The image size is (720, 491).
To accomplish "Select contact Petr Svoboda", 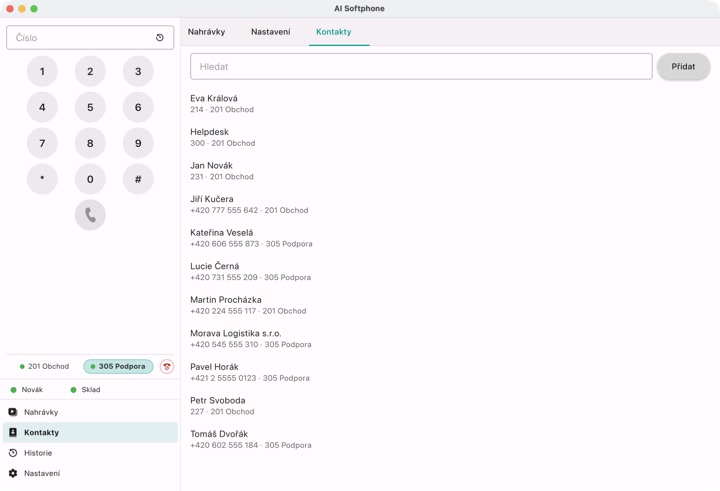I will click(450, 406).
